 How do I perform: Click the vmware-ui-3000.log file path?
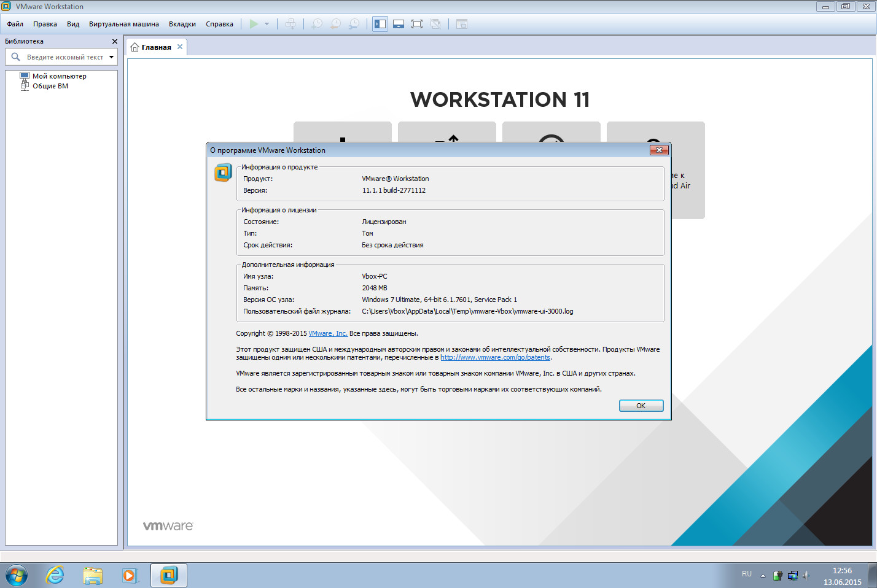[467, 311]
